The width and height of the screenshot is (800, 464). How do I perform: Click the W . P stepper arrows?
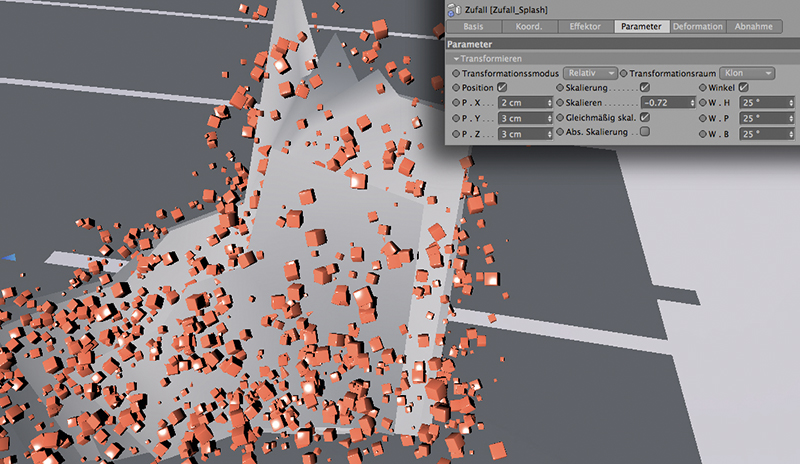789,118
